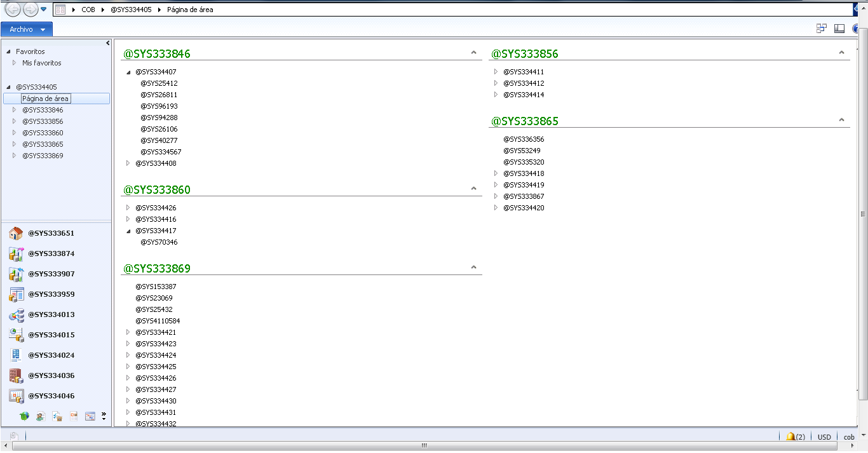Viewport: 868px width, 453px height.
Task: Click @SYS334405 in the address breadcrumb
Action: click(x=131, y=10)
